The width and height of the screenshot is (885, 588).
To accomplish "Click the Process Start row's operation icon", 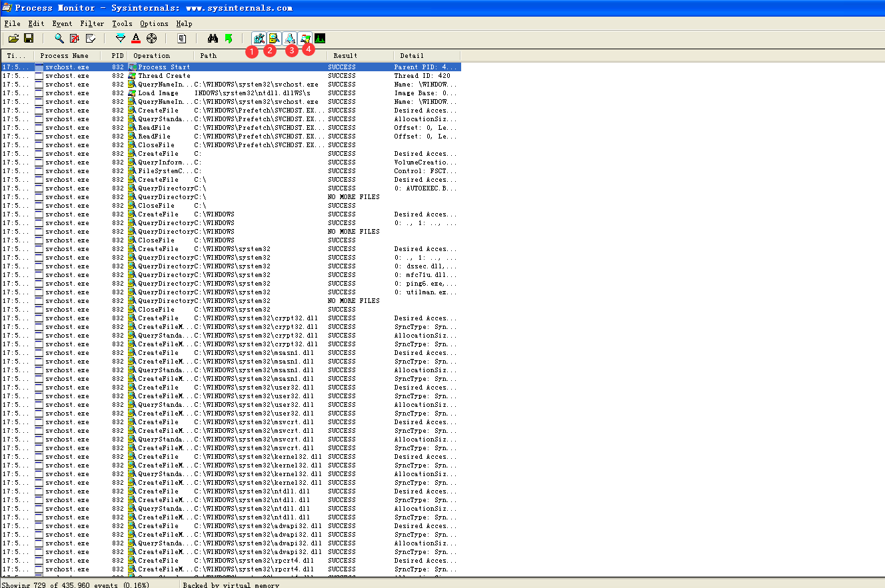I will click(x=132, y=67).
